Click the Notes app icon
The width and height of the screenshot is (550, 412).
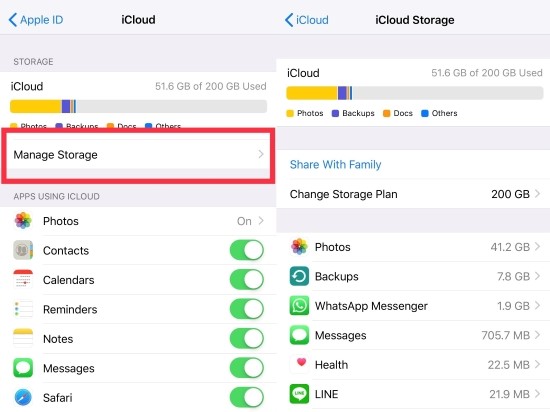(x=23, y=338)
